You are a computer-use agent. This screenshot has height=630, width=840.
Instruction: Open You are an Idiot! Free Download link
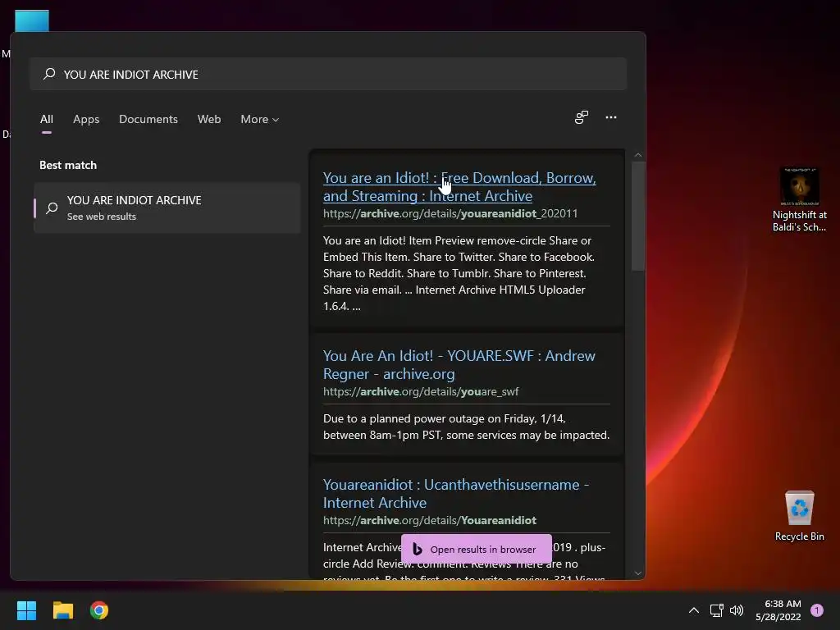coord(459,186)
